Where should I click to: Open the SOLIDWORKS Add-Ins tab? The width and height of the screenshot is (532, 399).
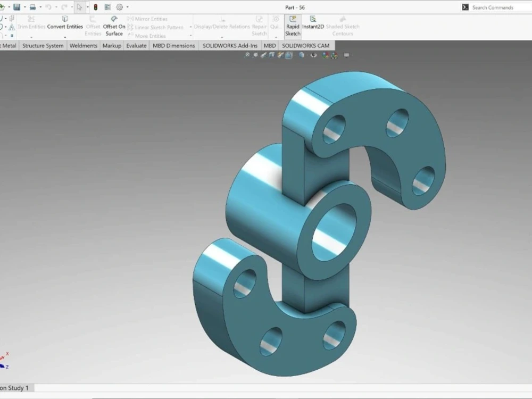click(230, 45)
